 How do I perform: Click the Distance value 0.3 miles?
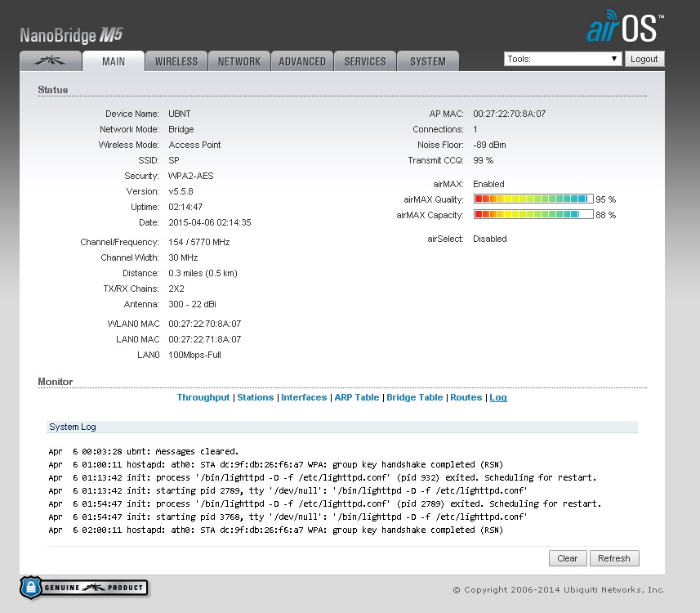[x=203, y=273]
